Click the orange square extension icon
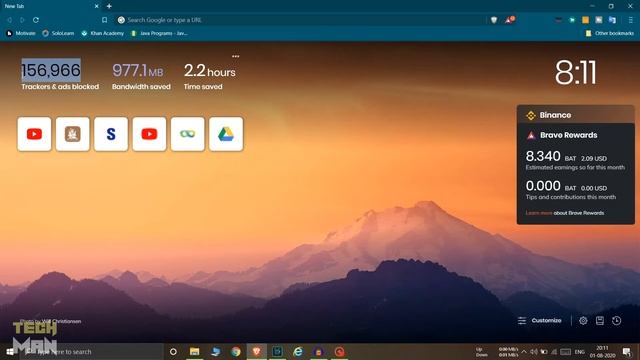This screenshot has height=360, width=640. click(585, 20)
